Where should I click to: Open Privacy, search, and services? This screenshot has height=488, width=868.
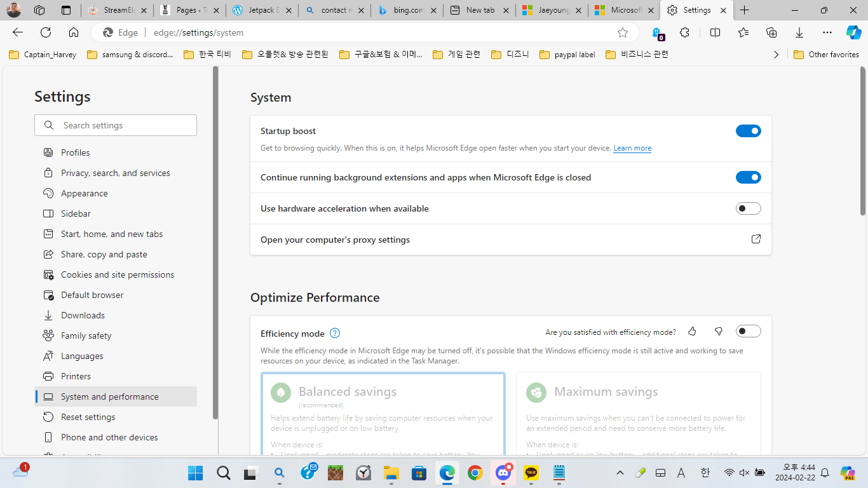pos(116,173)
